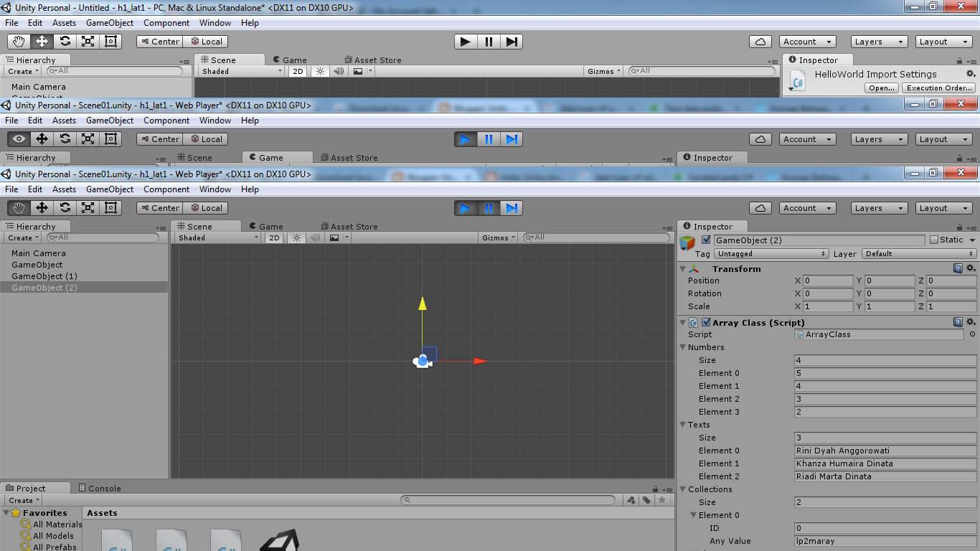Select the Hand tool in the toolbar

pos(19,207)
